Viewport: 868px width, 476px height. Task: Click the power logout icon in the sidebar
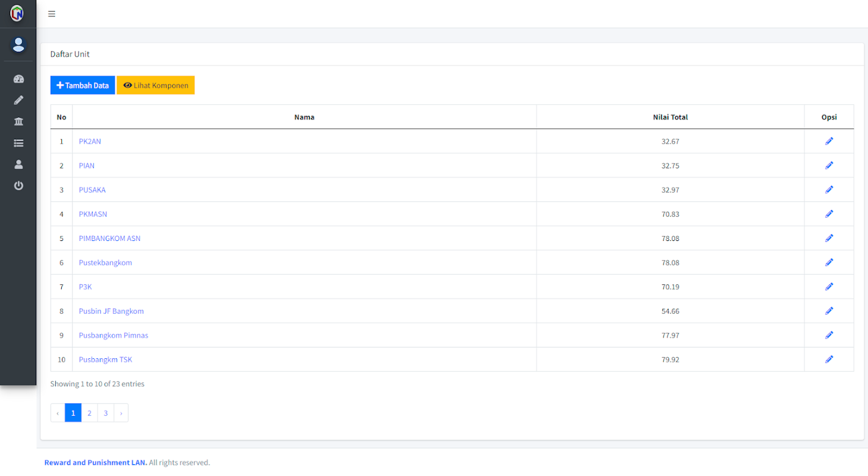tap(18, 186)
